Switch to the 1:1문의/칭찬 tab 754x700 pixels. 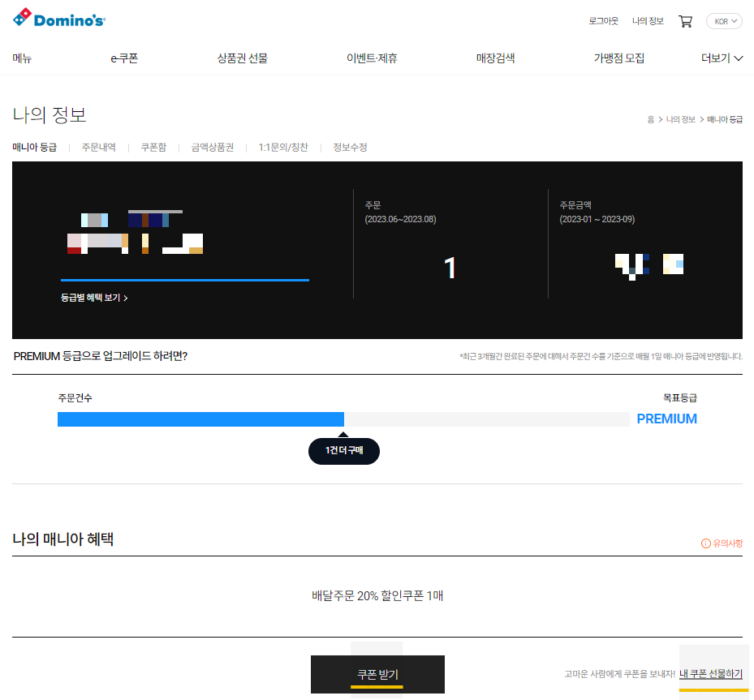283,147
